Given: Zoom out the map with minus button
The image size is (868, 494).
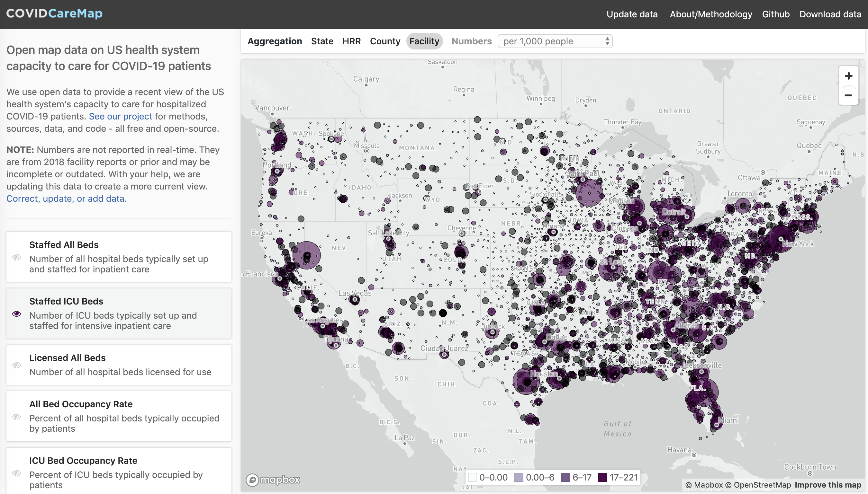Looking at the screenshot, I should (x=848, y=95).
